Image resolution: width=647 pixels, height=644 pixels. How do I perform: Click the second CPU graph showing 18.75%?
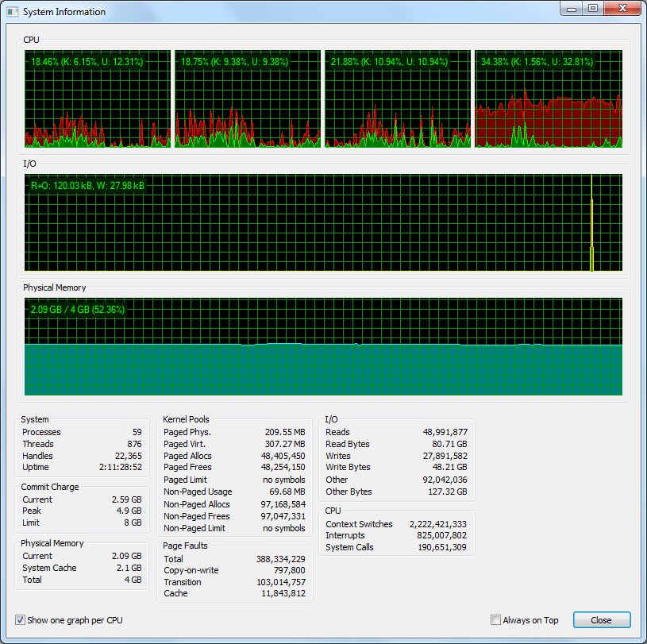(x=248, y=98)
